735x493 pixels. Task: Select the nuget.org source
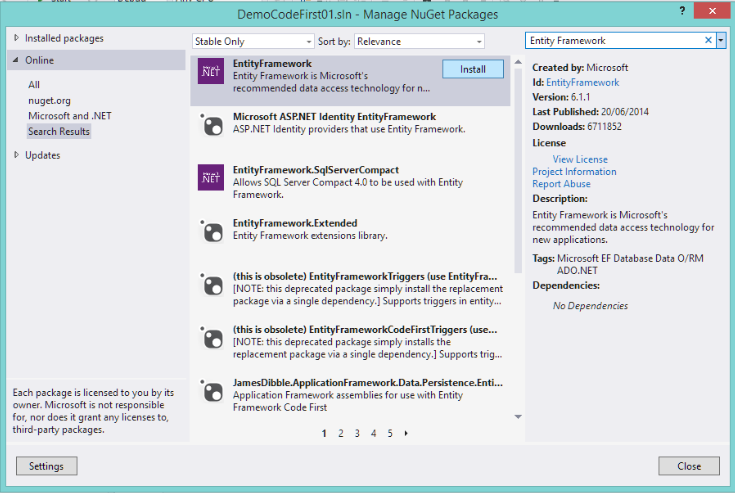click(49, 100)
